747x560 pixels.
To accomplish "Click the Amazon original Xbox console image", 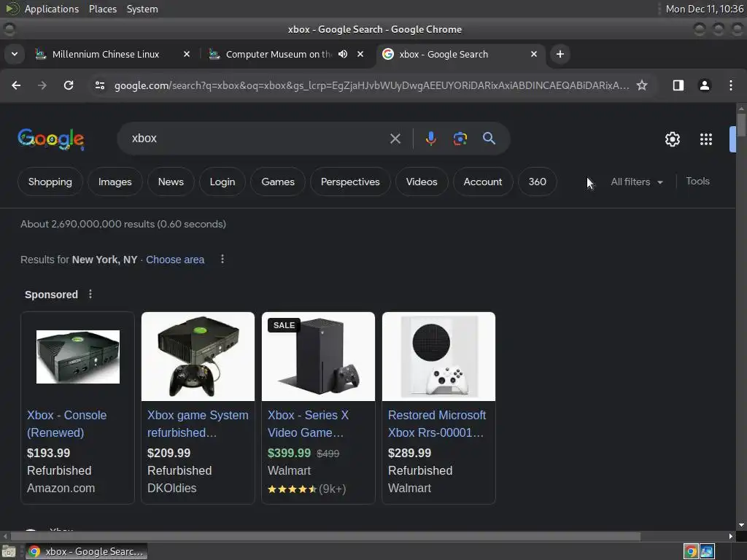I will pyautogui.click(x=78, y=357).
